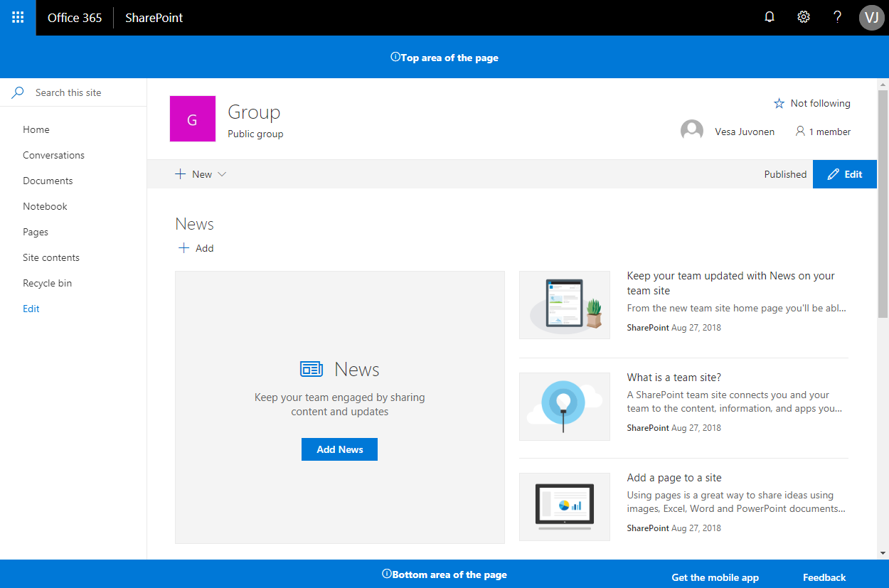
Task: Click the search magnifier icon
Action: (x=17, y=92)
